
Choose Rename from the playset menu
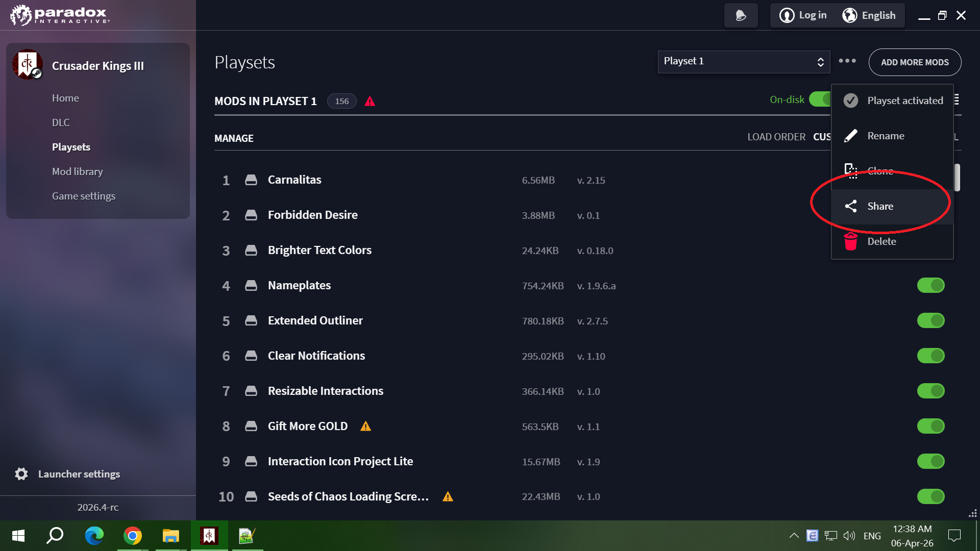click(x=892, y=136)
